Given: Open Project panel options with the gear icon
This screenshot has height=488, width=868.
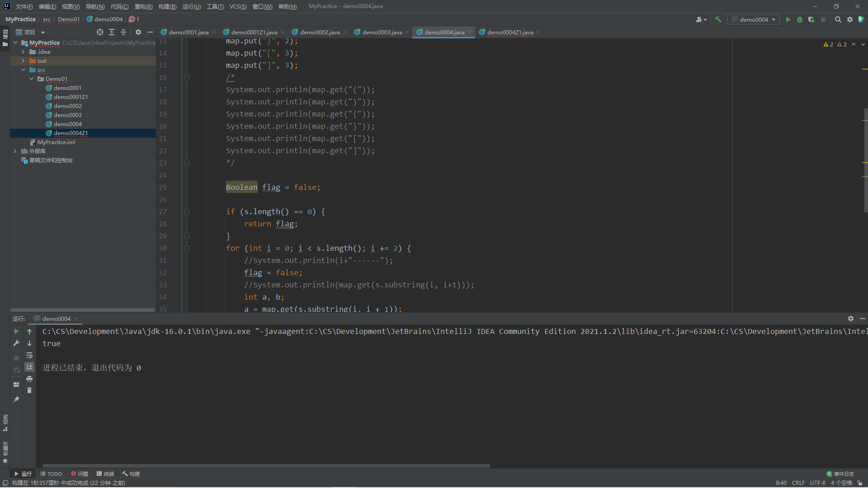Looking at the screenshot, I should point(138,32).
